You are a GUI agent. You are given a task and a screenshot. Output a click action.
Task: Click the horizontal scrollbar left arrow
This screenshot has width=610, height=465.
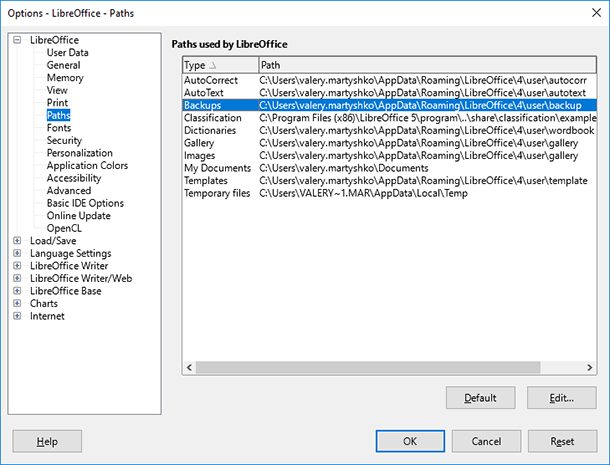(189, 367)
